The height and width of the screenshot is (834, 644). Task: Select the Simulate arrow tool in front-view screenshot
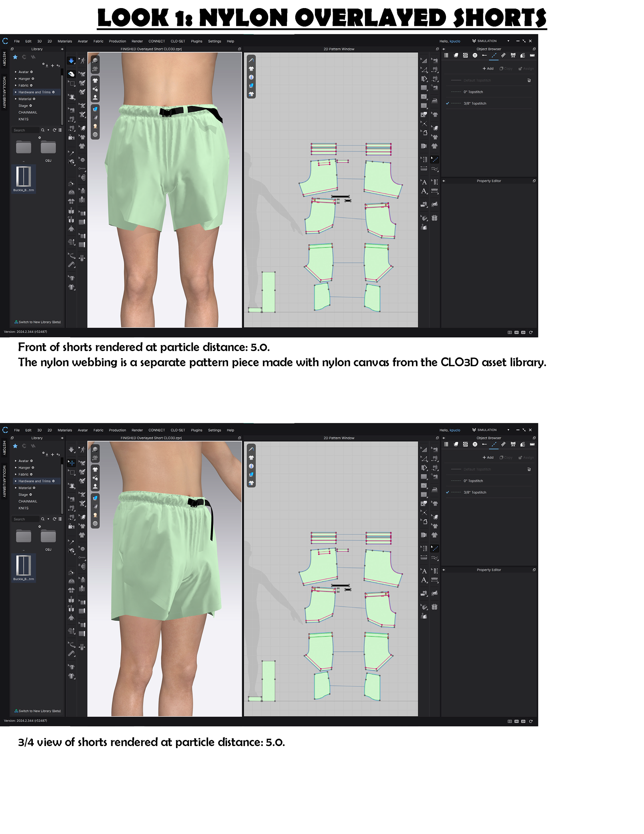click(x=71, y=61)
